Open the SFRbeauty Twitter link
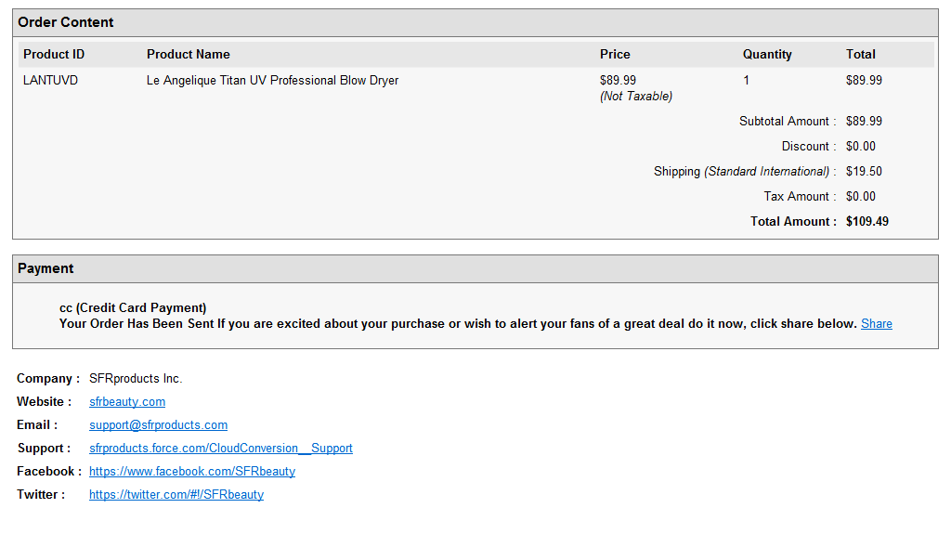 pyautogui.click(x=176, y=495)
